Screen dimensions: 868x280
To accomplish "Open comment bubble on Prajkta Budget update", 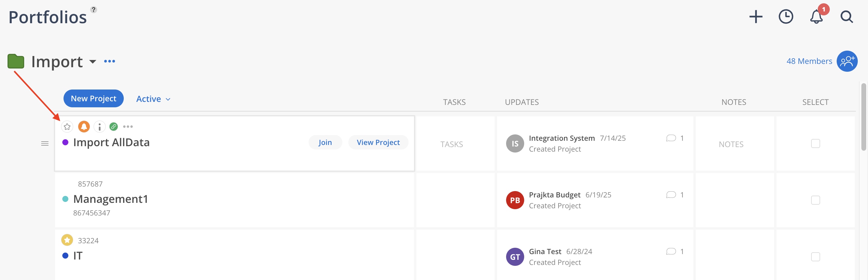I will point(671,195).
